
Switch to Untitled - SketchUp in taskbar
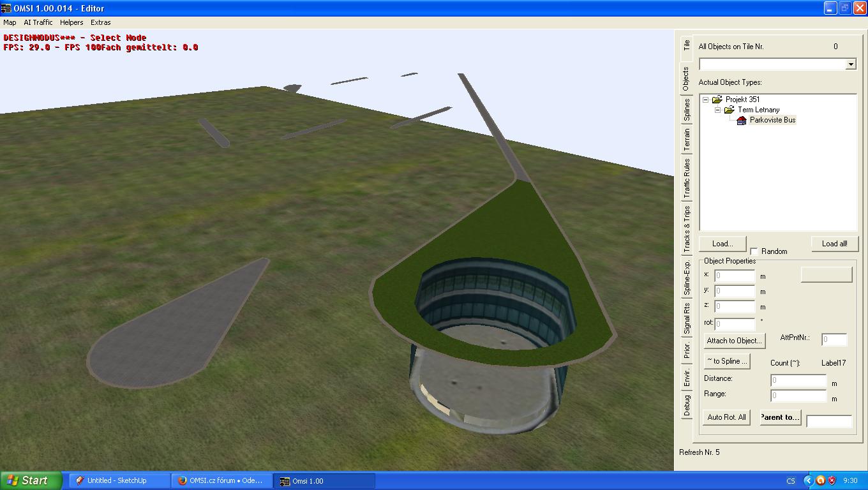pos(119,480)
